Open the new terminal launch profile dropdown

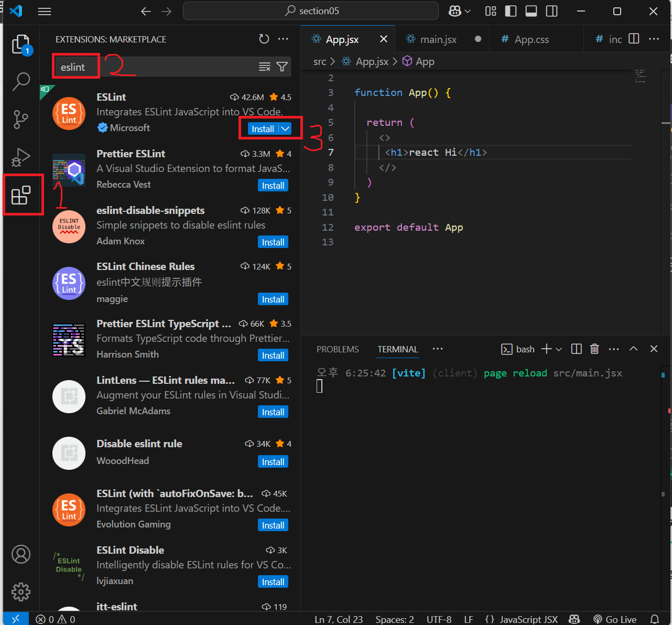click(x=559, y=349)
